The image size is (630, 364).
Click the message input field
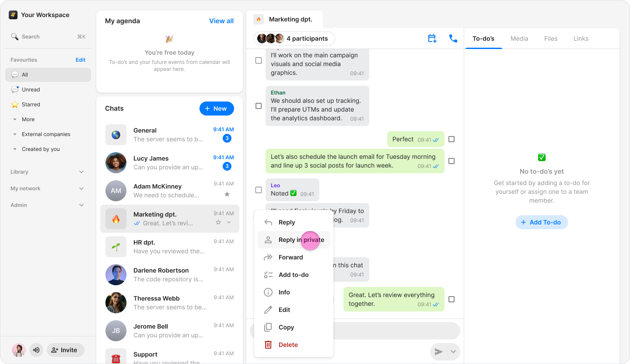coord(355,331)
